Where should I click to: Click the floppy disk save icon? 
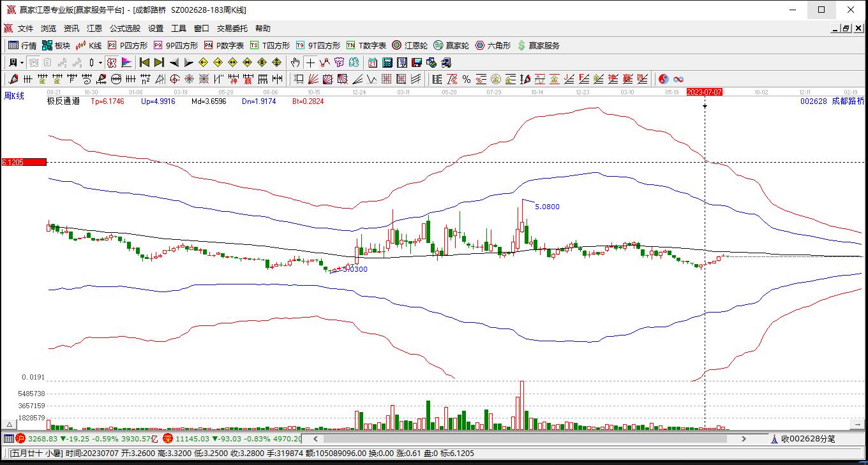coord(417,63)
